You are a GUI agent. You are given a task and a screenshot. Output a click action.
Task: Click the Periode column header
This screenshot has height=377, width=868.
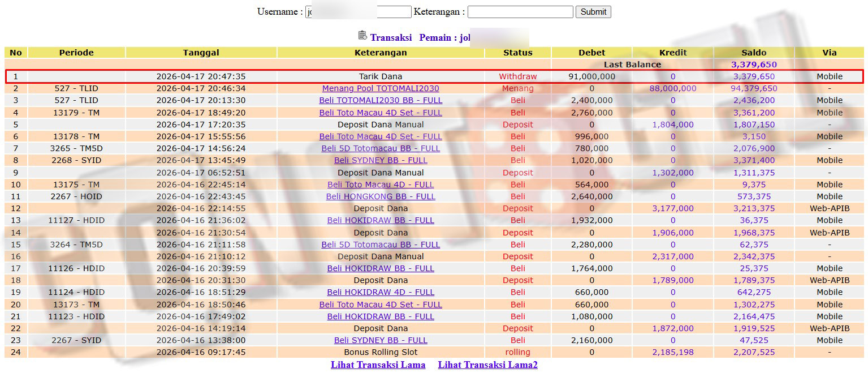pos(76,53)
